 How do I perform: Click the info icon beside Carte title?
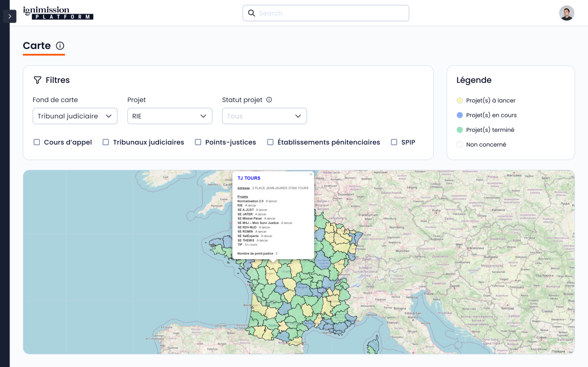tap(60, 46)
